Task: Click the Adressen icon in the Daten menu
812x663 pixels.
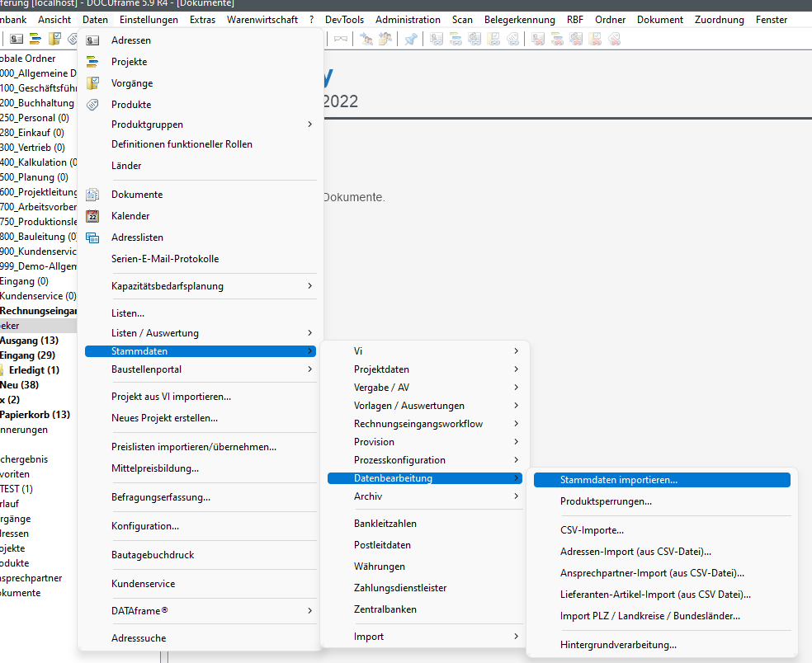Action: coord(92,40)
